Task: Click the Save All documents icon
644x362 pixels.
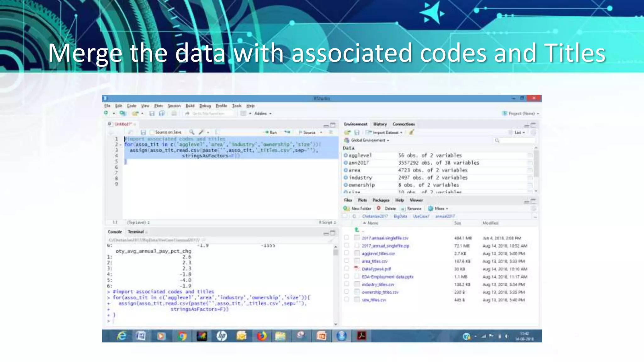Action: click(x=162, y=113)
